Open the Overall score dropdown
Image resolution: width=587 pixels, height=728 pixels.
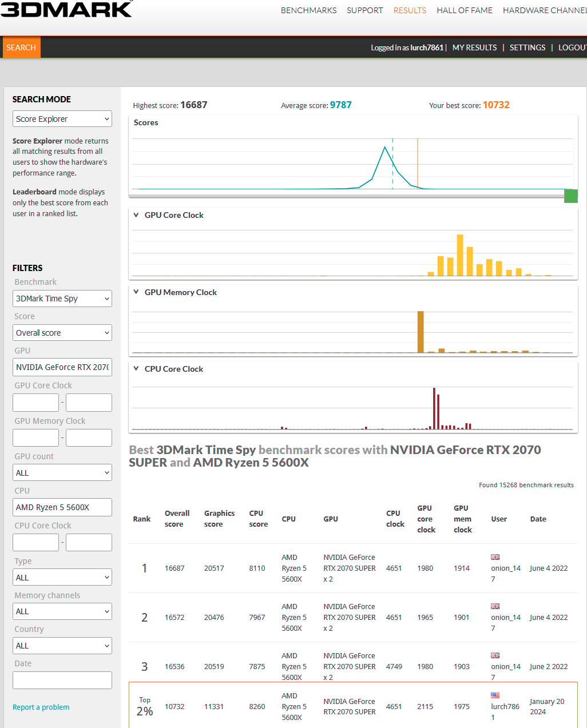(x=62, y=333)
